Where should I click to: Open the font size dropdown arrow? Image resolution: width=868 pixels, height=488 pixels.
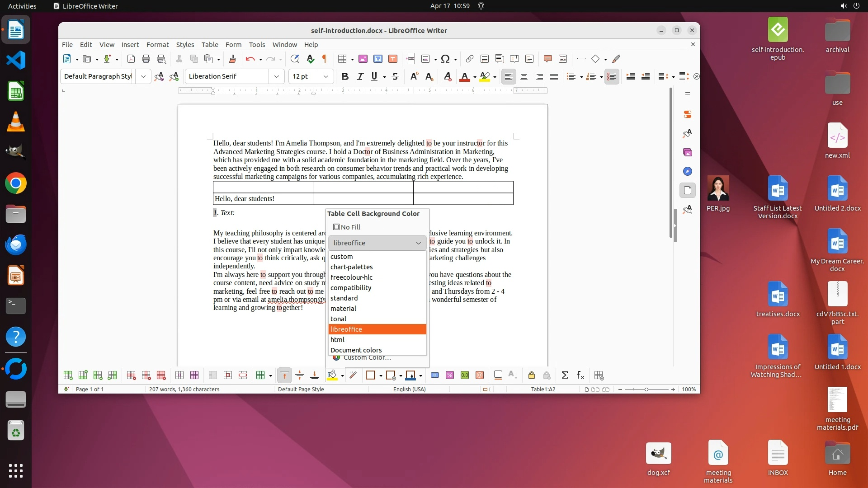325,76
